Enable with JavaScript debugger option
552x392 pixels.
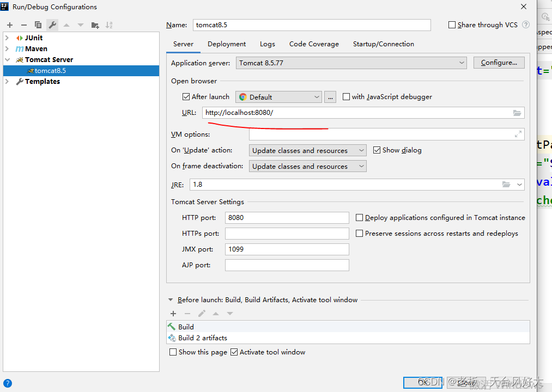tap(346, 97)
